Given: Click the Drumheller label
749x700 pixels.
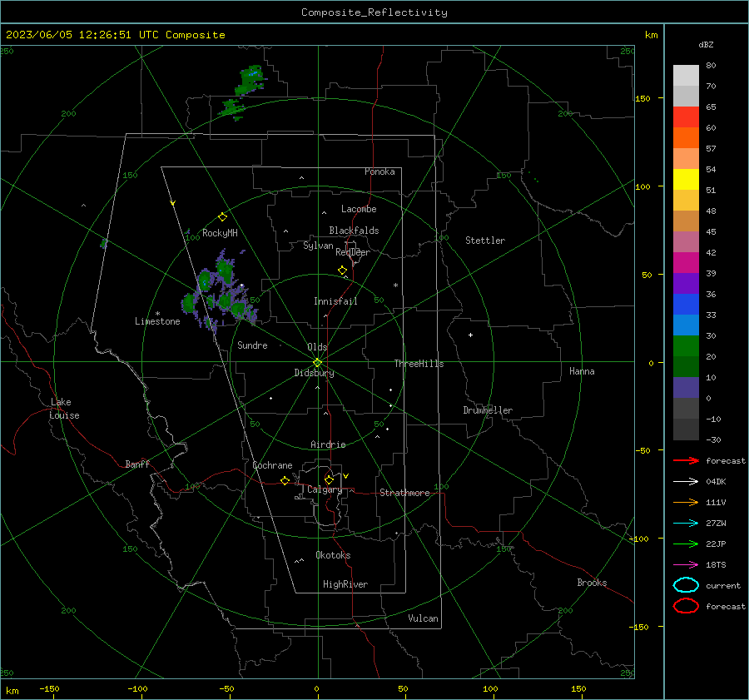Looking at the screenshot, I should coord(488,410).
